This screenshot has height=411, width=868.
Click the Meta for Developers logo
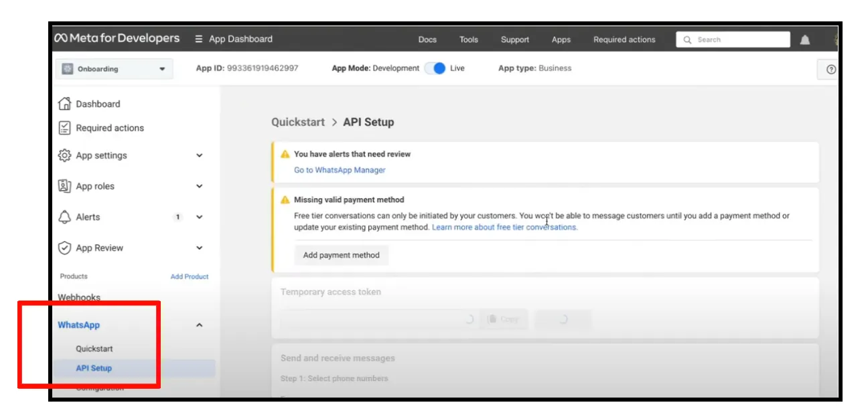(x=117, y=38)
